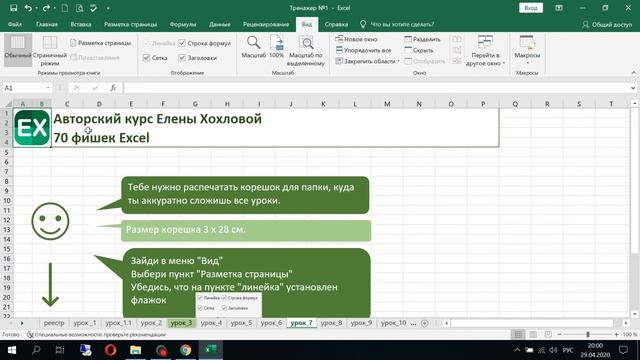
Task: Open the Главная ribbon tab
Action: (x=47, y=24)
